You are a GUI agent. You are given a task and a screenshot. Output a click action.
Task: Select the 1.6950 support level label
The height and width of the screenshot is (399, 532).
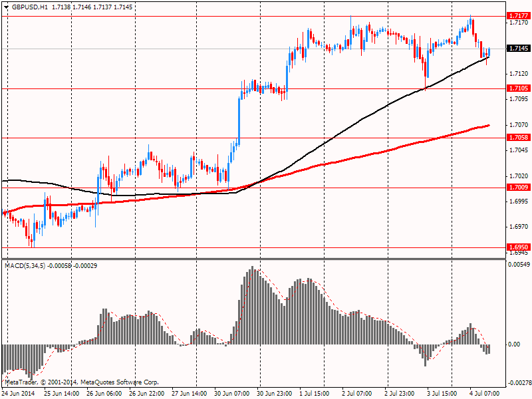(518, 247)
